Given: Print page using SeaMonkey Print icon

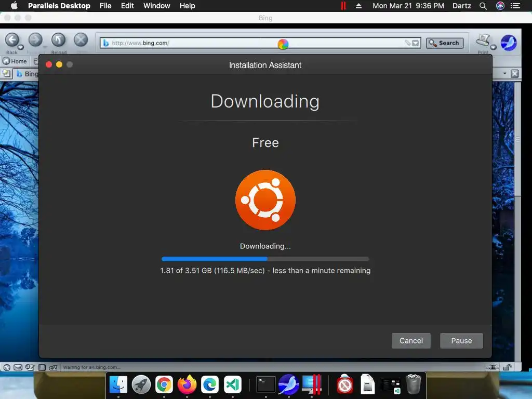Looking at the screenshot, I should [x=483, y=41].
